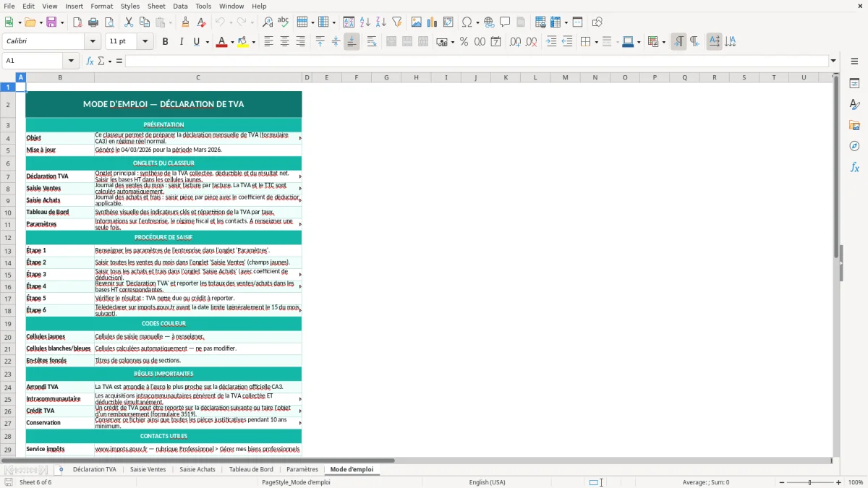Open the Data menu
The width and height of the screenshot is (868, 488).
(x=180, y=6)
